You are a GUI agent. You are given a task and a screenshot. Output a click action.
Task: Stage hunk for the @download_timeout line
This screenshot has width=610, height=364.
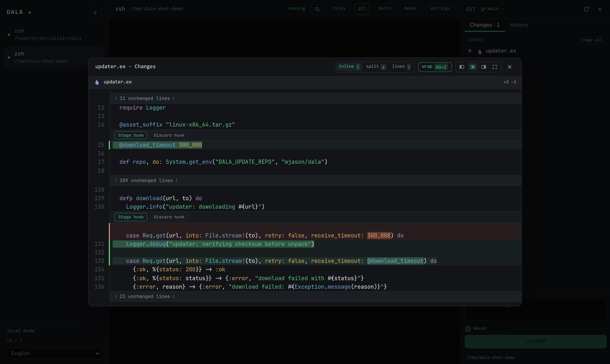[x=131, y=135]
